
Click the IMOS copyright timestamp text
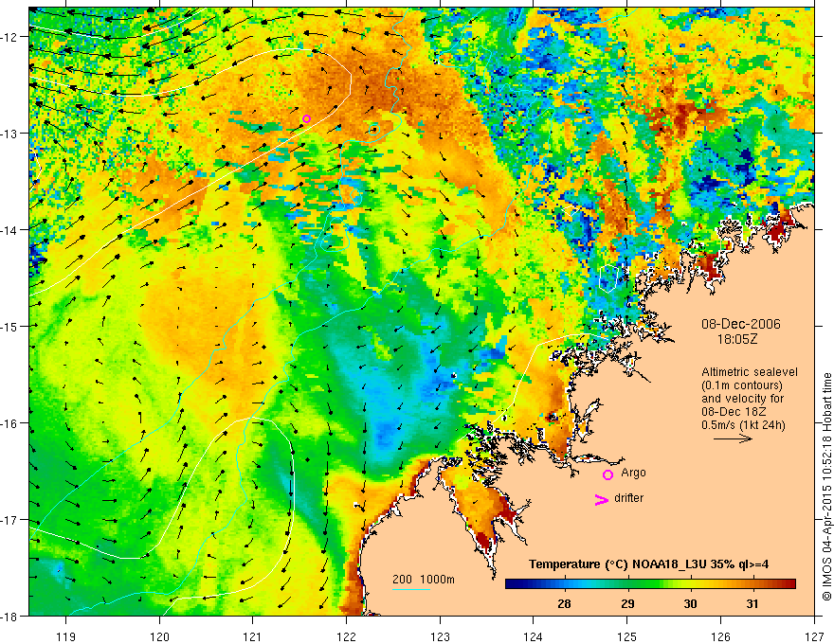click(x=826, y=488)
